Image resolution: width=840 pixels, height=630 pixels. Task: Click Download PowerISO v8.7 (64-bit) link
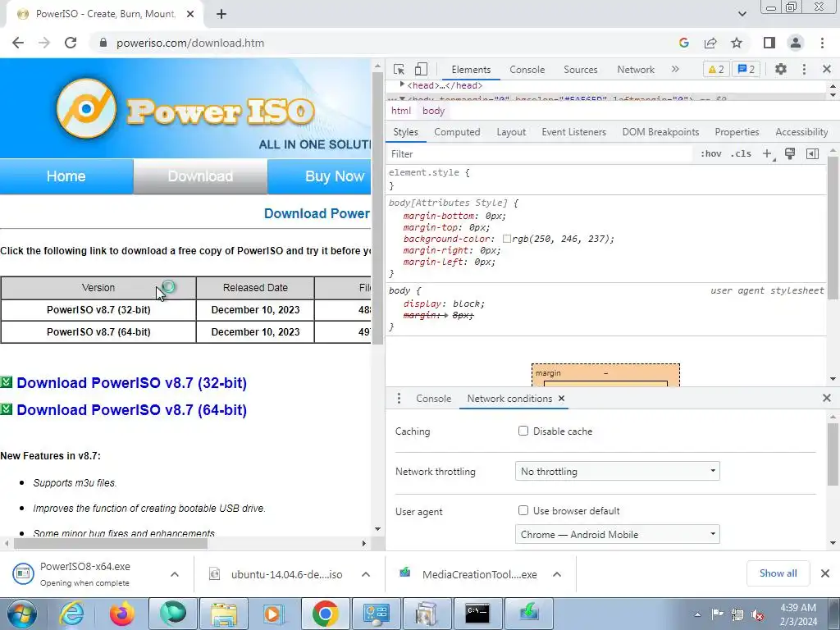coord(132,410)
